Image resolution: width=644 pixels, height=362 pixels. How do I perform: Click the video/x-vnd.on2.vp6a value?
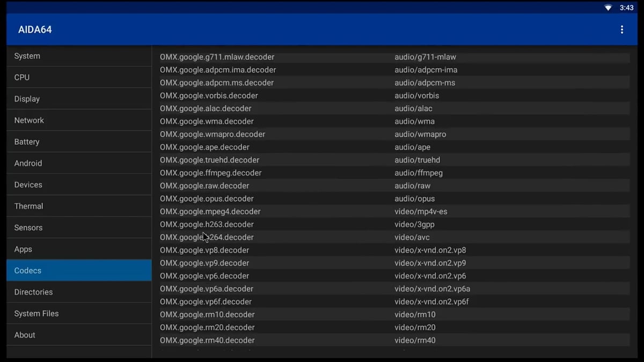click(x=433, y=289)
